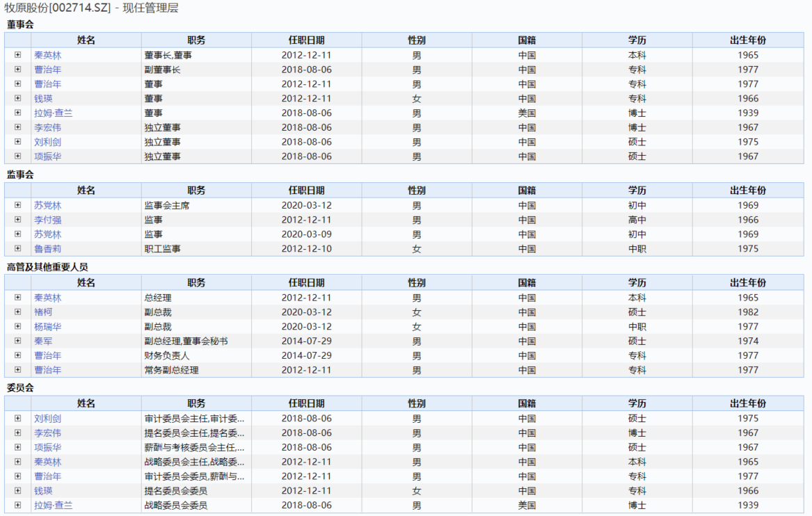Click 职务 header in 董事会 table

tap(196, 40)
